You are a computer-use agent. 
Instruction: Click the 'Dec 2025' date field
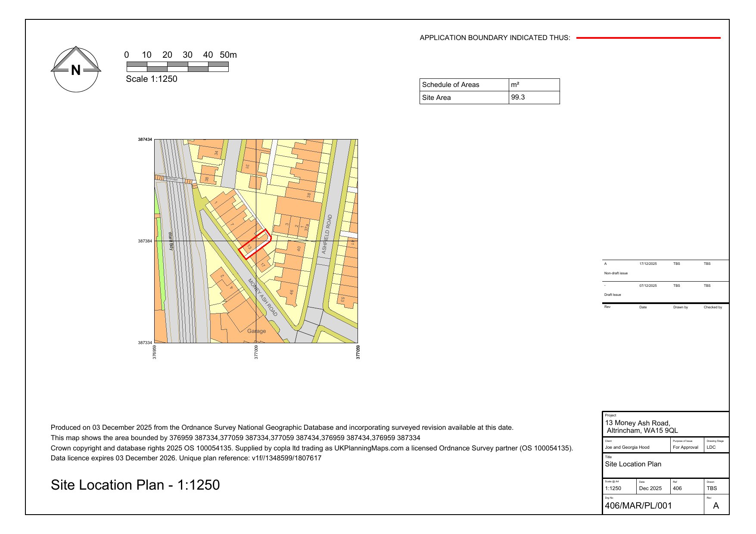pyautogui.click(x=650, y=488)
